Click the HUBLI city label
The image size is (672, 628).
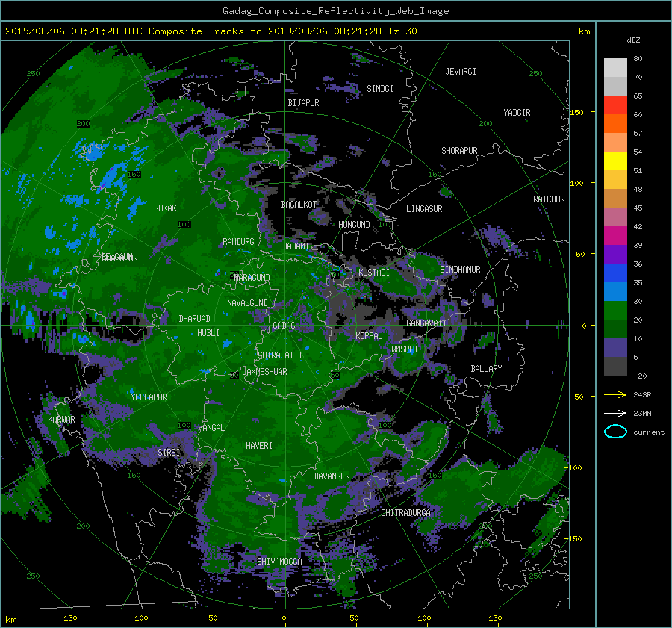coord(208,333)
